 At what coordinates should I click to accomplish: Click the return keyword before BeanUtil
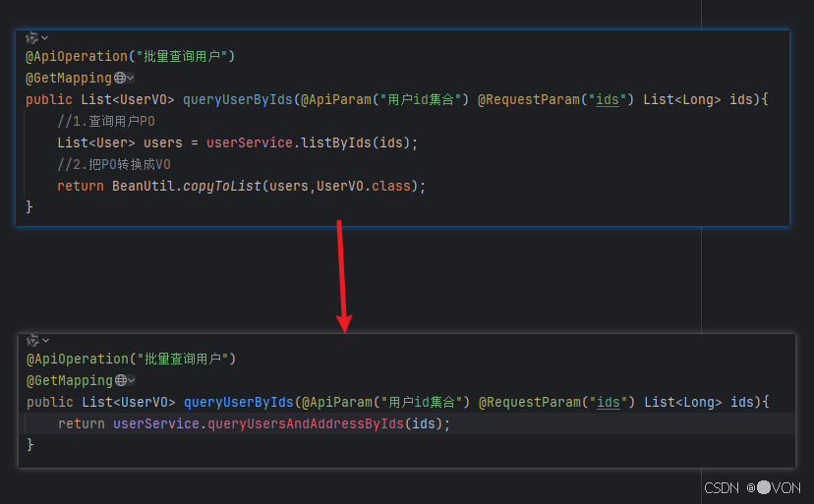click(81, 186)
